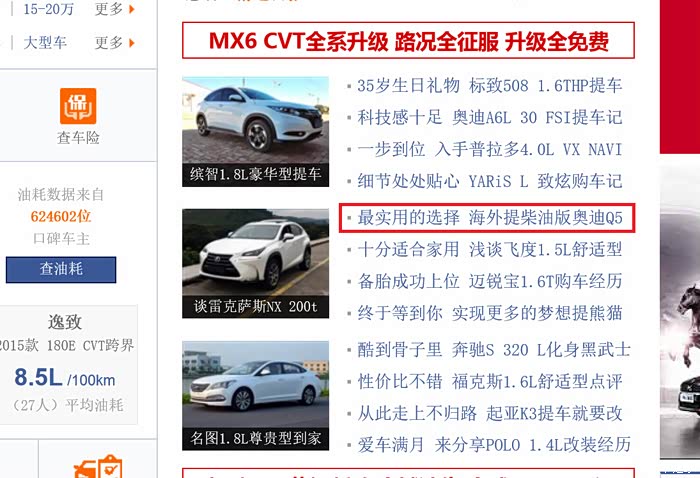Image resolution: width=700 pixels, height=478 pixels.
Task: Click the orange 查车险 insurance icon
Action: (x=78, y=106)
